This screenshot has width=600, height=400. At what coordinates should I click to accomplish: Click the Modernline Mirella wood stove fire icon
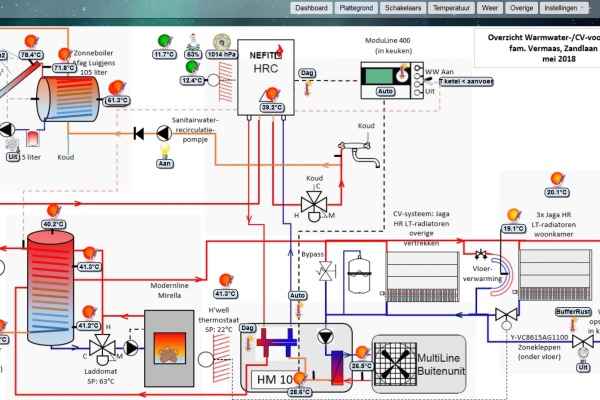click(170, 348)
